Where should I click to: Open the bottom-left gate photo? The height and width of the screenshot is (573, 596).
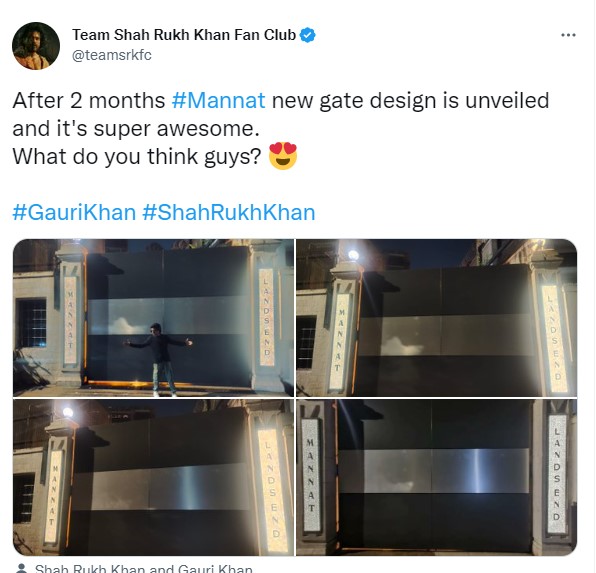[x=153, y=477]
